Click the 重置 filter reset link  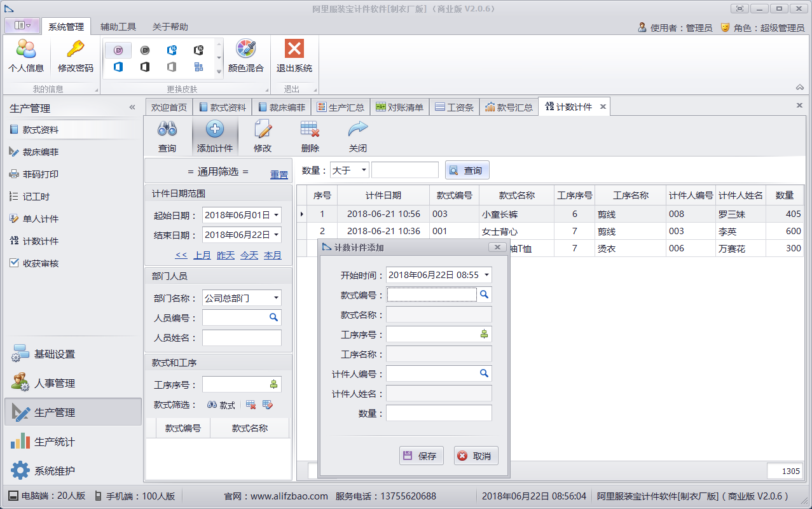pos(279,174)
